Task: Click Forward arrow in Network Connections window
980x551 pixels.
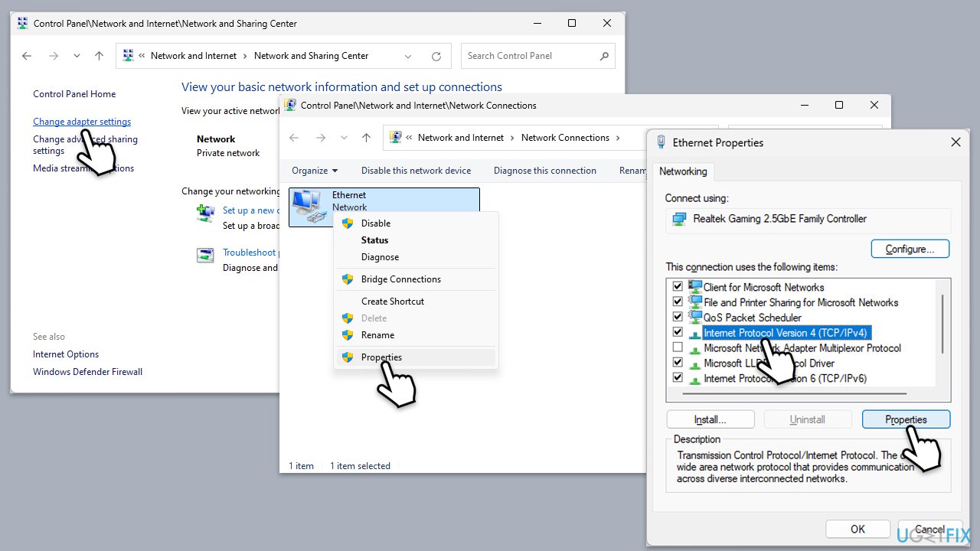Action: pyautogui.click(x=320, y=138)
